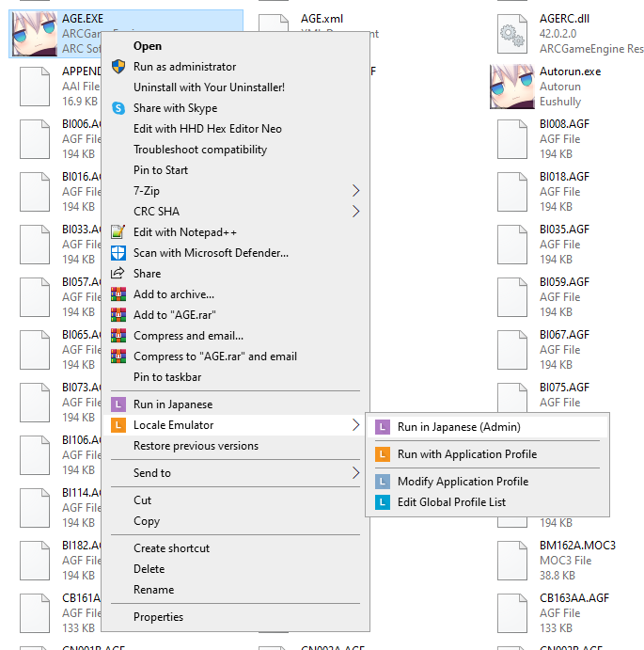Choose Uninstall with Your Uninstaller!

point(209,87)
